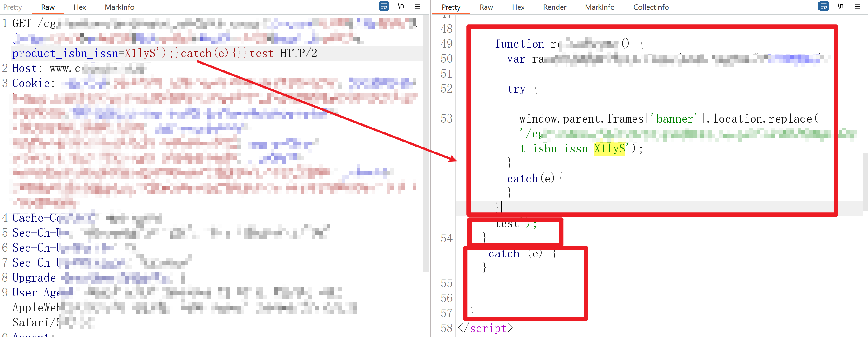Click the Cookie header name
The height and width of the screenshot is (337, 868).
click(31, 83)
